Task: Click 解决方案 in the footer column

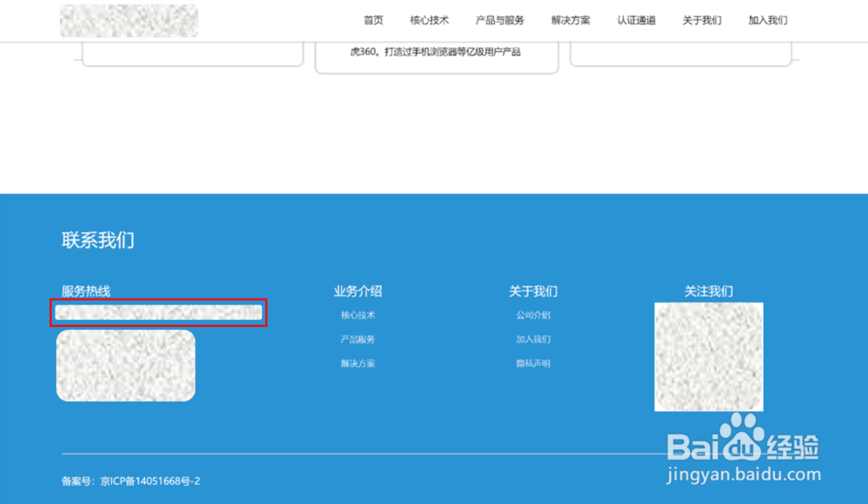Action: pyautogui.click(x=358, y=363)
